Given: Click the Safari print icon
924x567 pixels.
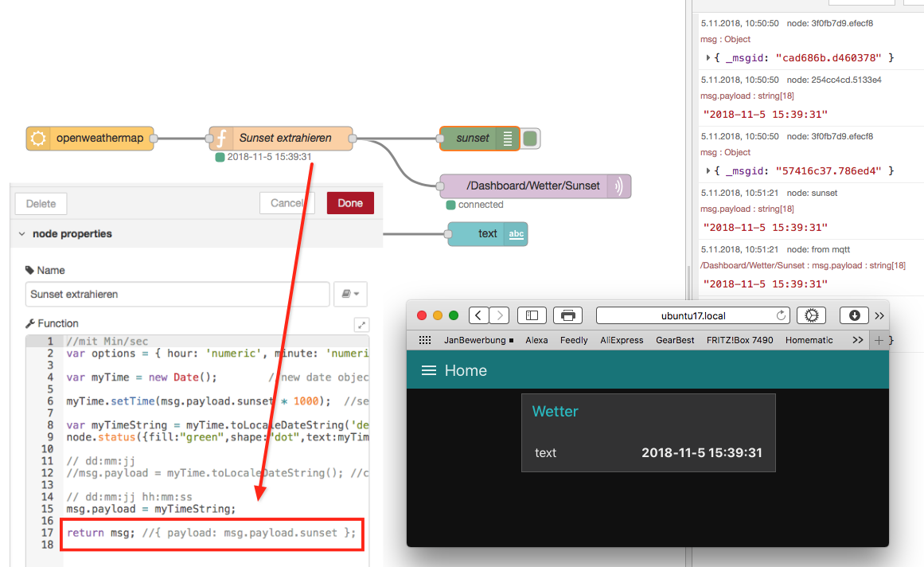Looking at the screenshot, I should (568, 316).
